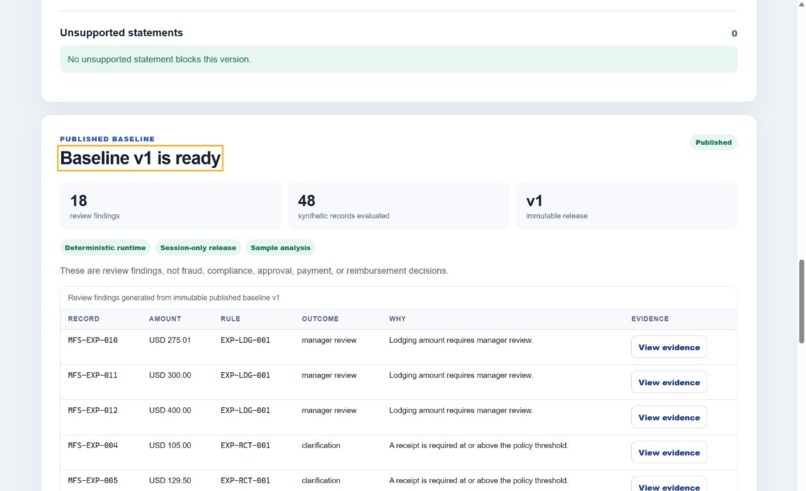The height and width of the screenshot is (491, 806).
Task: Click the EVIDENCE column header
Action: [650, 319]
